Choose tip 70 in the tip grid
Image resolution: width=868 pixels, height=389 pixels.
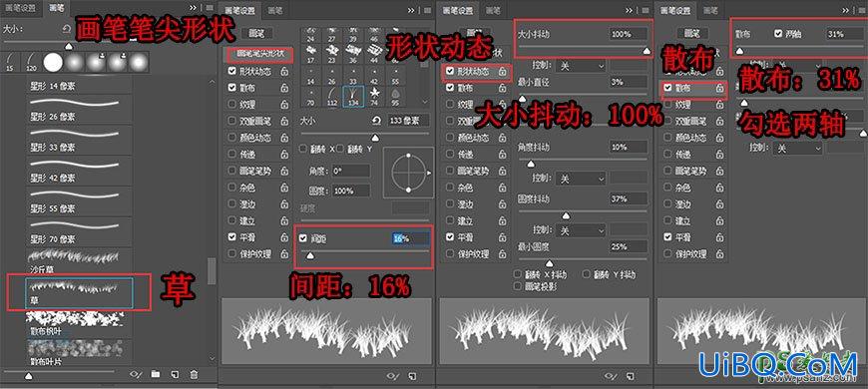click(310, 97)
